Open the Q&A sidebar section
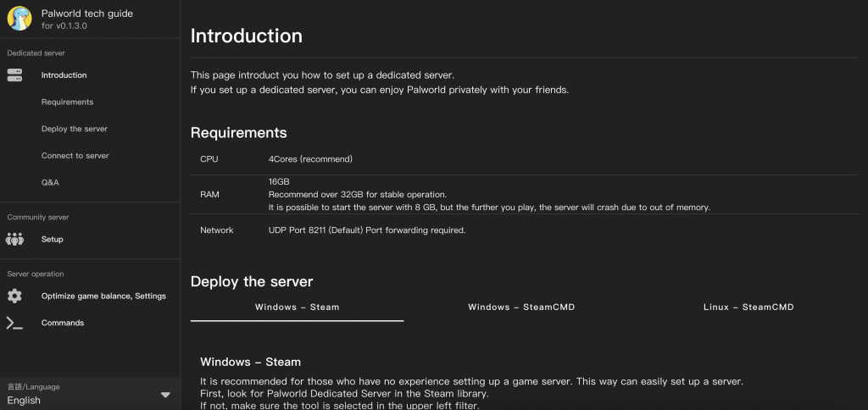This screenshot has height=410, width=868. coord(50,183)
